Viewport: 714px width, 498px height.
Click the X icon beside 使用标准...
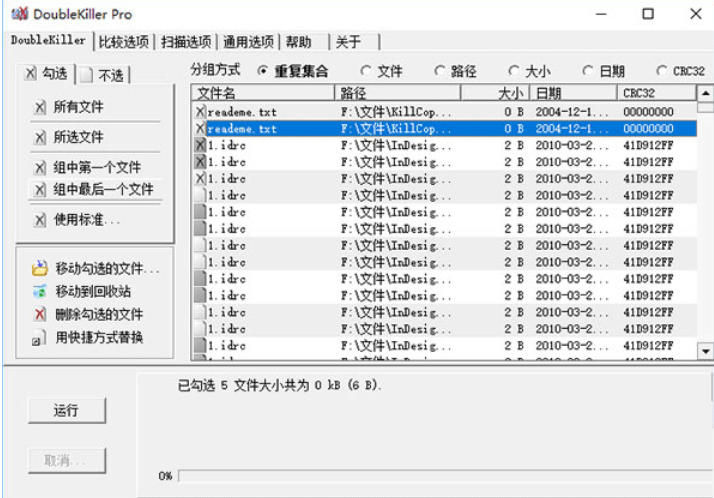tap(40, 220)
